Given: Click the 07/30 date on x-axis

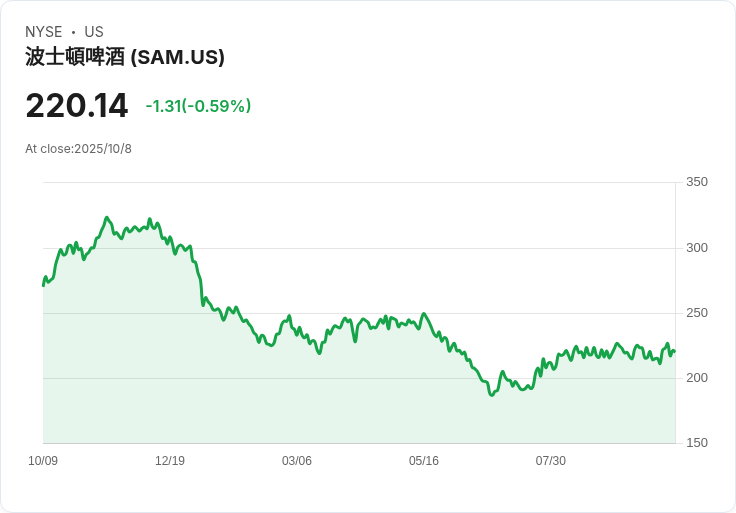Looking at the screenshot, I should (x=551, y=461).
